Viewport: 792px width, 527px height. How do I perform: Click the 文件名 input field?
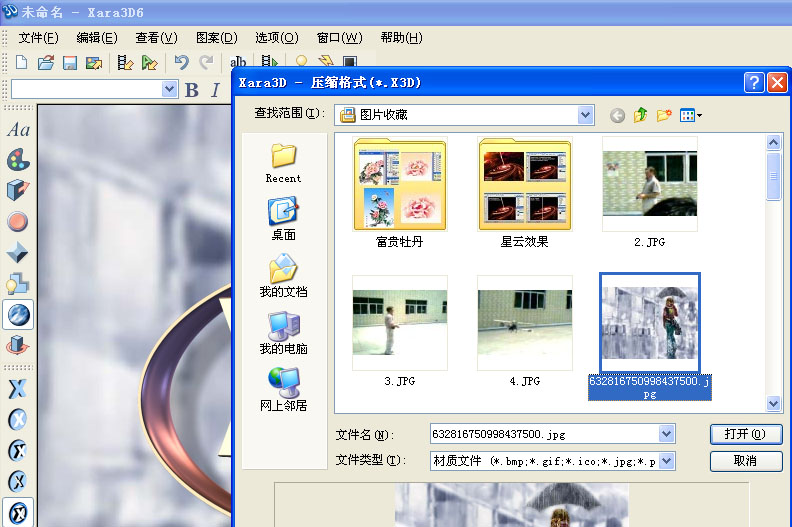click(x=544, y=434)
